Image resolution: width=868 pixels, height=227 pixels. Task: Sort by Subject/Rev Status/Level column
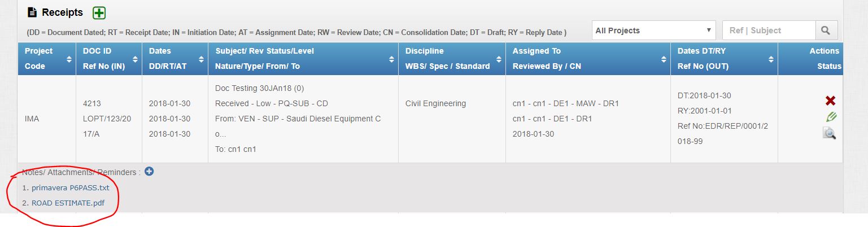(391, 59)
